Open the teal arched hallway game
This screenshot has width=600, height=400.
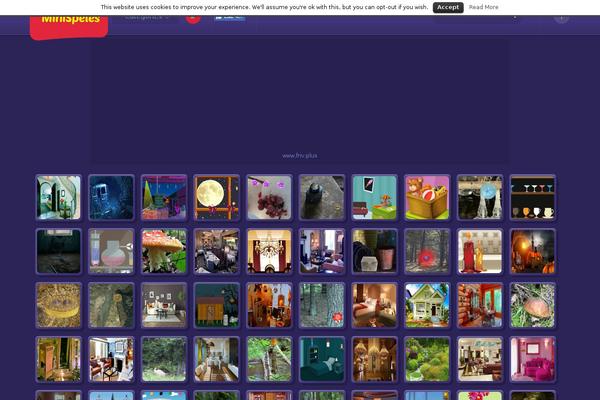pos(59,198)
